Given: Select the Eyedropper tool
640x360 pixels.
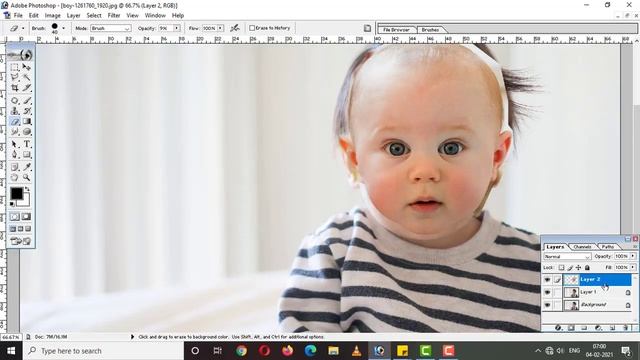Looking at the screenshot, I should pos(27,167).
